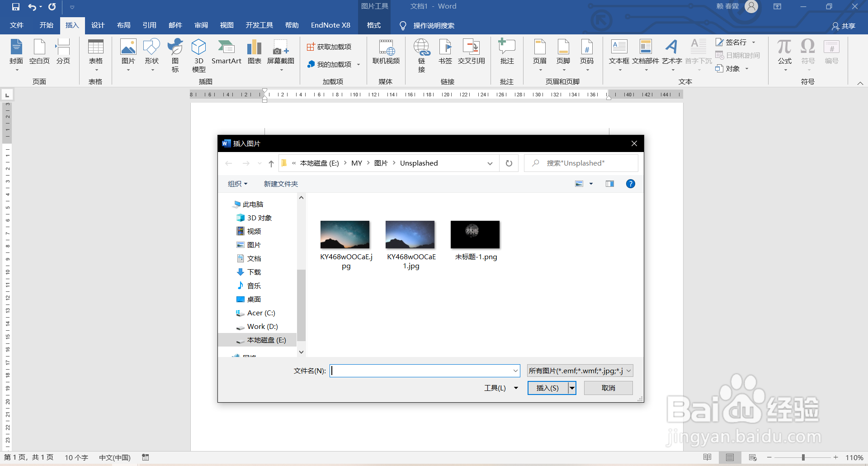Click Get Add-ins (获取加载项)

[329, 47]
